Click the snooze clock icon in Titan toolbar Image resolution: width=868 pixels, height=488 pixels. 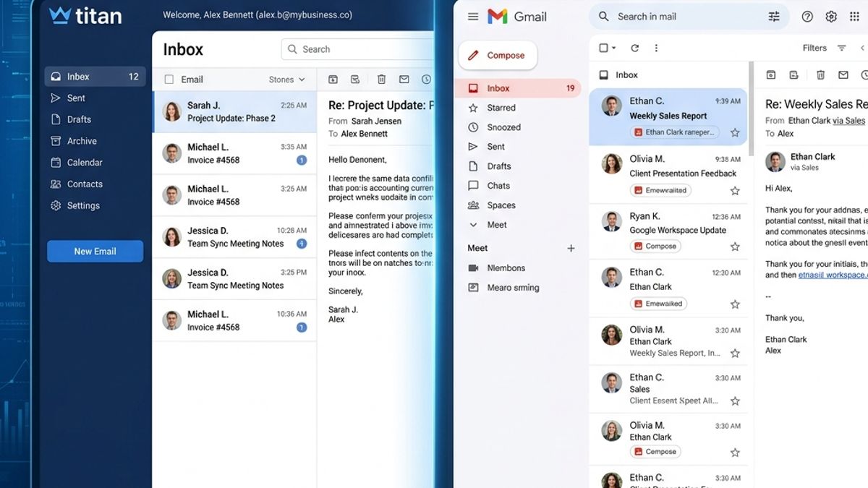pos(427,80)
